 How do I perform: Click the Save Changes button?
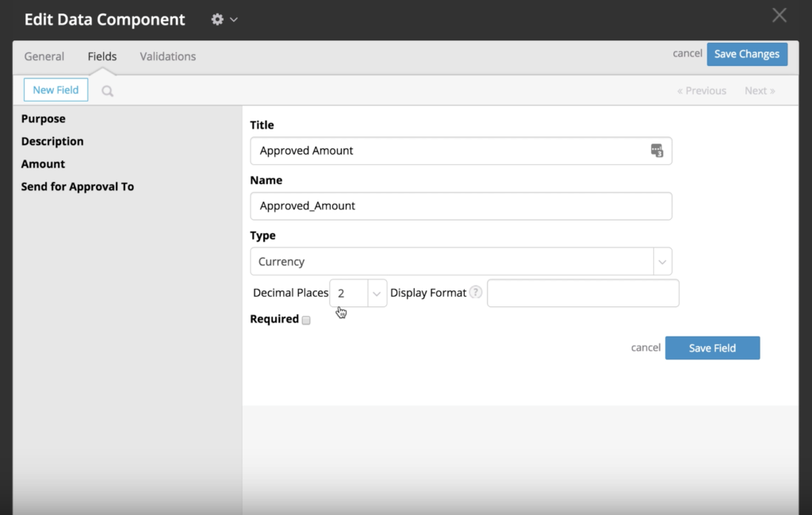click(746, 54)
